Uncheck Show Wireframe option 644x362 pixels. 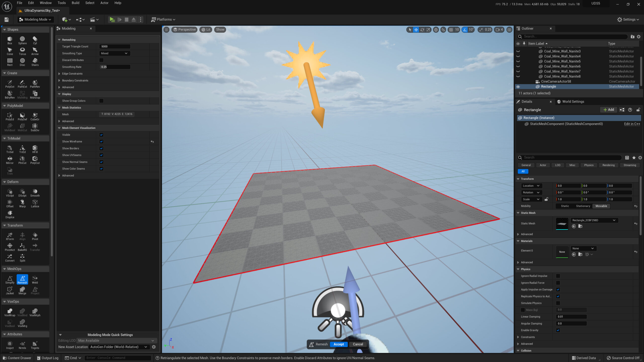coord(101,142)
